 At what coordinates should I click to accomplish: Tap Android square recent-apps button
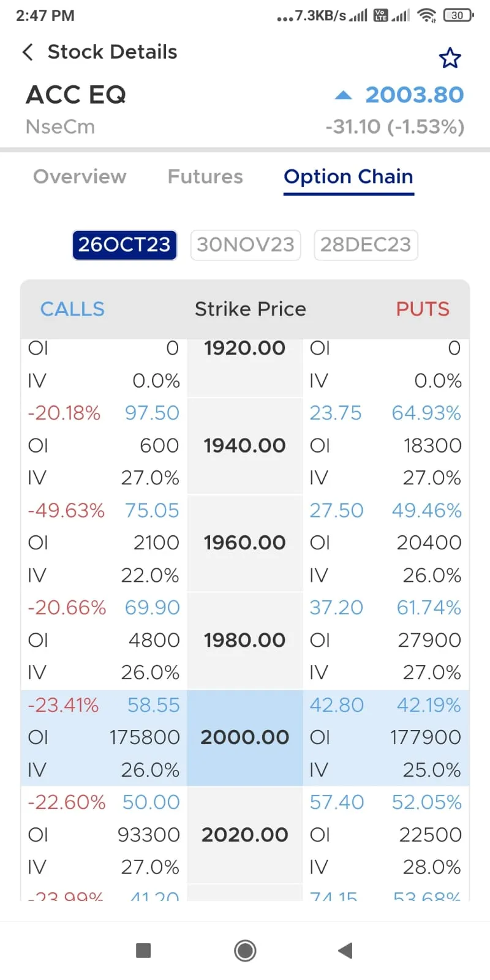(x=143, y=950)
